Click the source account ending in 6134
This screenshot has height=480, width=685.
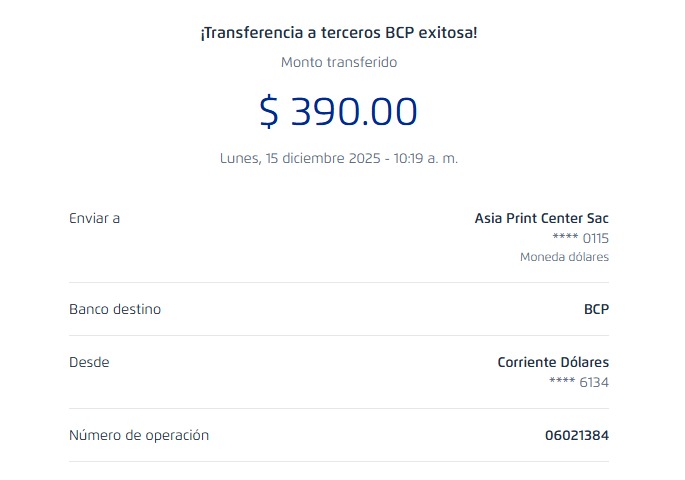pyautogui.click(x=579, y=382)
